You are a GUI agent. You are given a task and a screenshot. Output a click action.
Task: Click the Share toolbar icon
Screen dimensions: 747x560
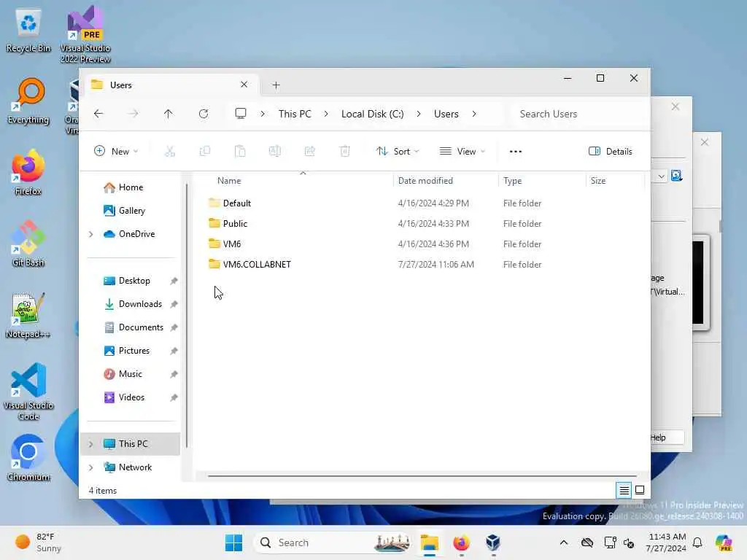[309, 152]
